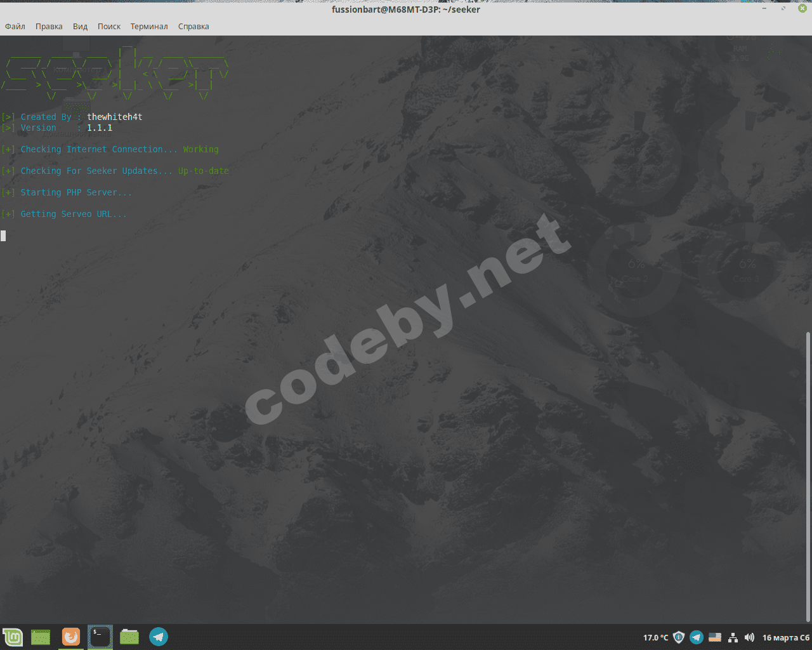Screen dimensions: 812x650
Task: Open the Терминал menu
Action: point(149,27)
